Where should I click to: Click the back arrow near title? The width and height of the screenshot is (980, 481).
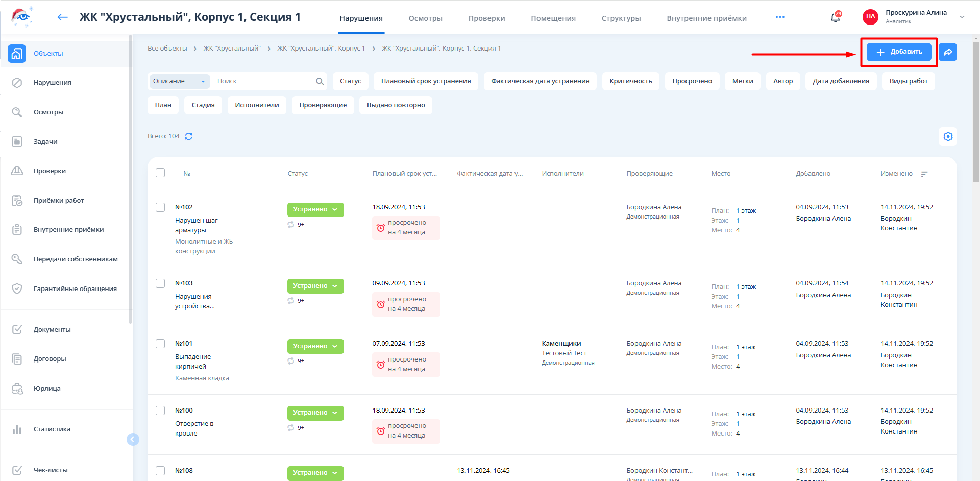(x=62, y=17)
